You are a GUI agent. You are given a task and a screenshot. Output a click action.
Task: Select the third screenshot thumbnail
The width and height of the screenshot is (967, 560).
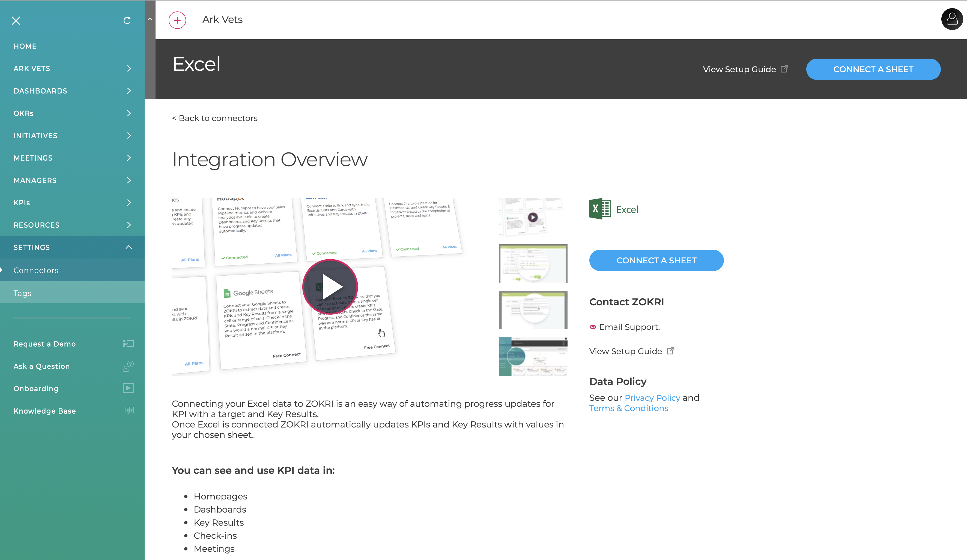(x=533, y=310)
